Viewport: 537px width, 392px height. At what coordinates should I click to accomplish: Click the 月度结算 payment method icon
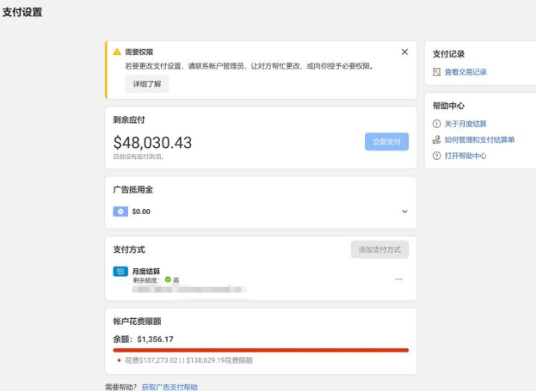click(120, 271)
